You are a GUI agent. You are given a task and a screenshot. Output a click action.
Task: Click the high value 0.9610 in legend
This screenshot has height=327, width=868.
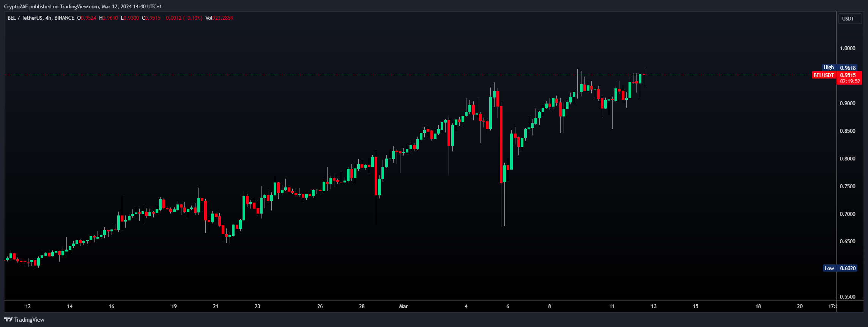point(110,18)
